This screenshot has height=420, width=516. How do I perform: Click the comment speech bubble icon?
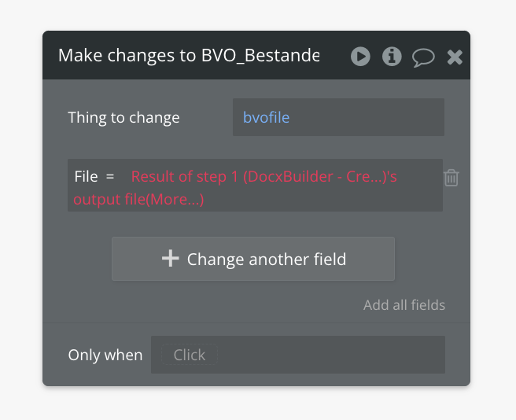[423, 57]
